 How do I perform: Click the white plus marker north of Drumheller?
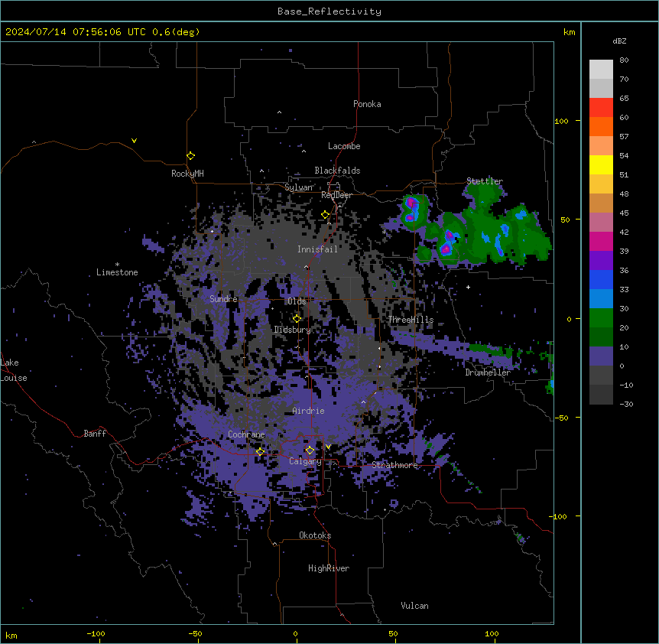point(468,287)
